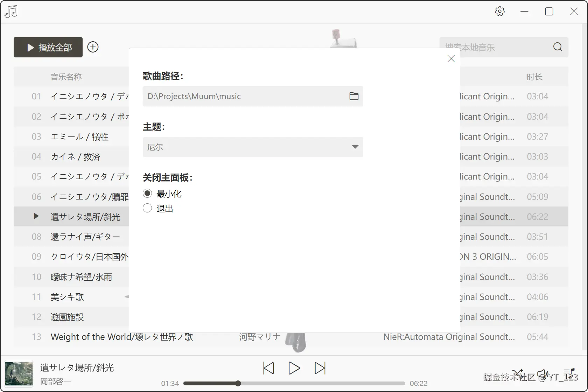Viewport: 588px width, 392px height.
Task: Select the 最小化 radio option
Action: tap(147, 193)
